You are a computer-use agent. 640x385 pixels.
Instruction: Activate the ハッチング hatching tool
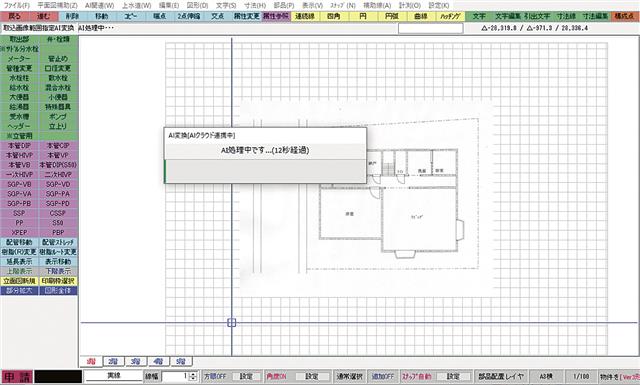[x=450, y=16]
